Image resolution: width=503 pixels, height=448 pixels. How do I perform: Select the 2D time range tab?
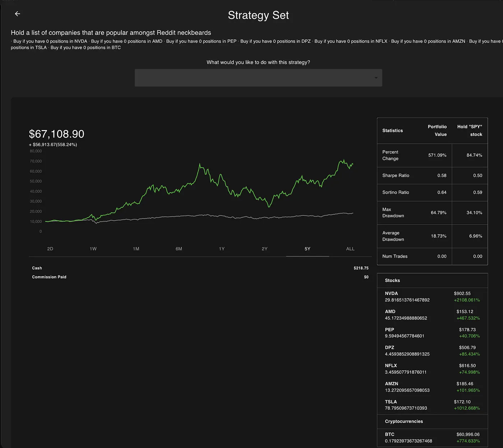(x=50, y=249)
